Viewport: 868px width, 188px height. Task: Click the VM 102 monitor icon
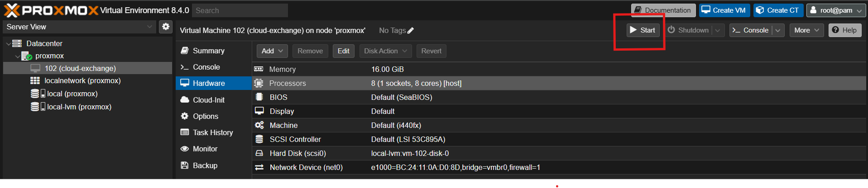pos(35,68)
